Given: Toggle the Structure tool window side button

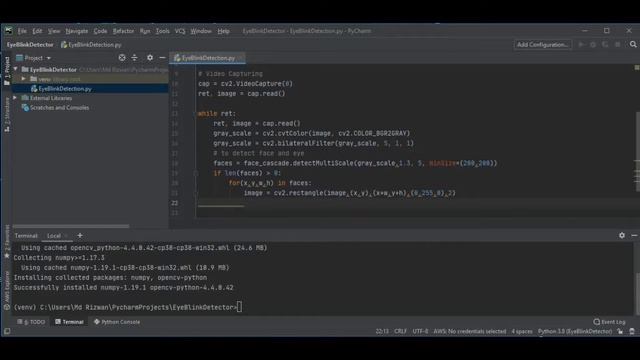Looking at the screenshot, I should click(7, 115).
